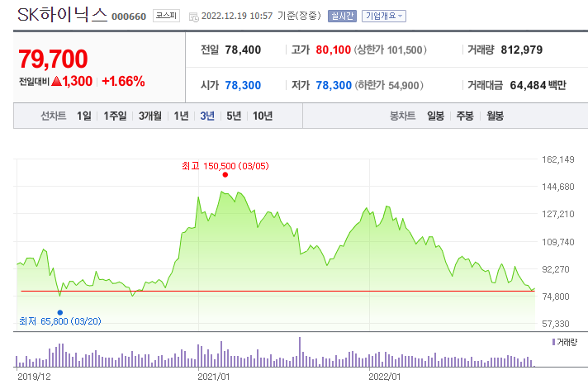The width and height of the screenshot is (588, 389).
Task: Switch to 일봉 candlestick chart
Action: pyautogui.click(x=435, y=116)
